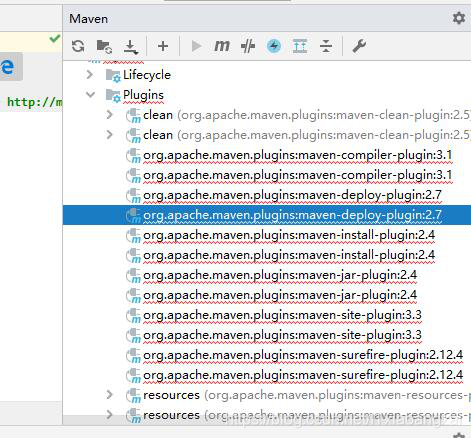This screenshot has width=471, height=438.
Task: Select the second maven-surefire-plugin:2.12.4 row
Action: [267, 375]
